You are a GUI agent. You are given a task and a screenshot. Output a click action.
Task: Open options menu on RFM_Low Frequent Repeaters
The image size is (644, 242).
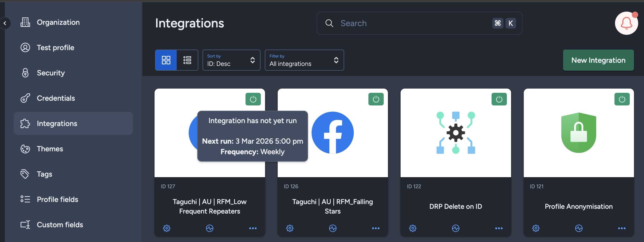[x=253, y=228]
